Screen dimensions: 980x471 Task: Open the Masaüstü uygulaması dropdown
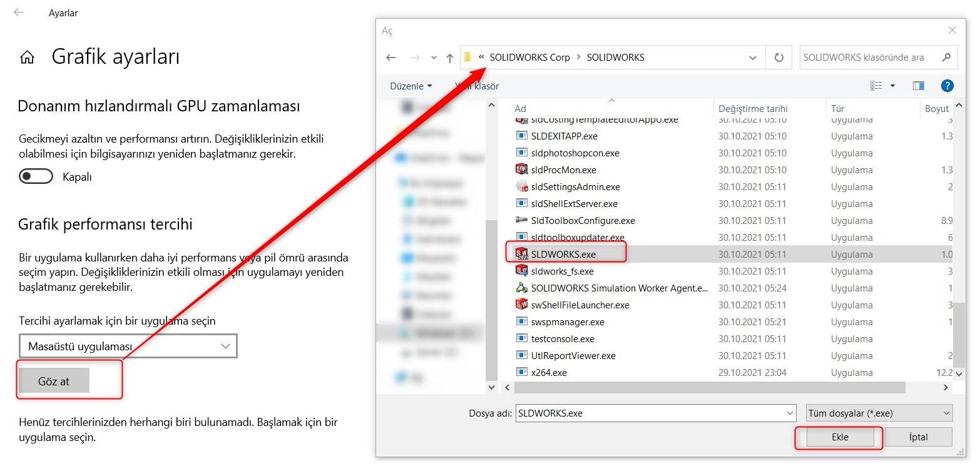tap(128, 346)
